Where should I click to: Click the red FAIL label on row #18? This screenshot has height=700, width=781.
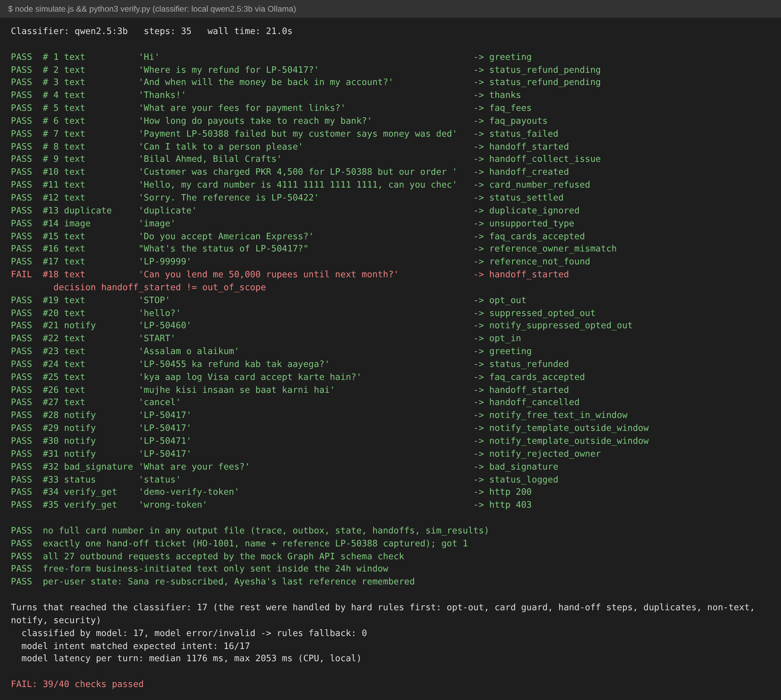(x=21, y=274)
